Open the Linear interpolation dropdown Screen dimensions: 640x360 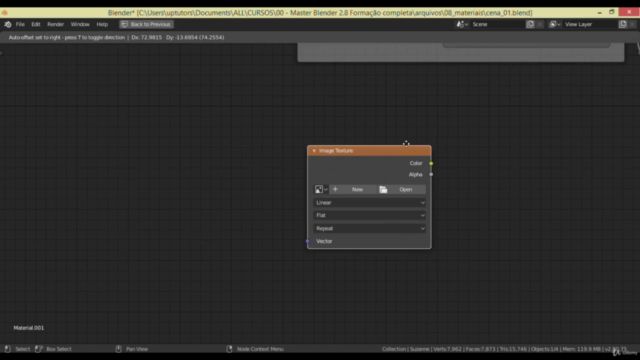[x=370, y=202]
